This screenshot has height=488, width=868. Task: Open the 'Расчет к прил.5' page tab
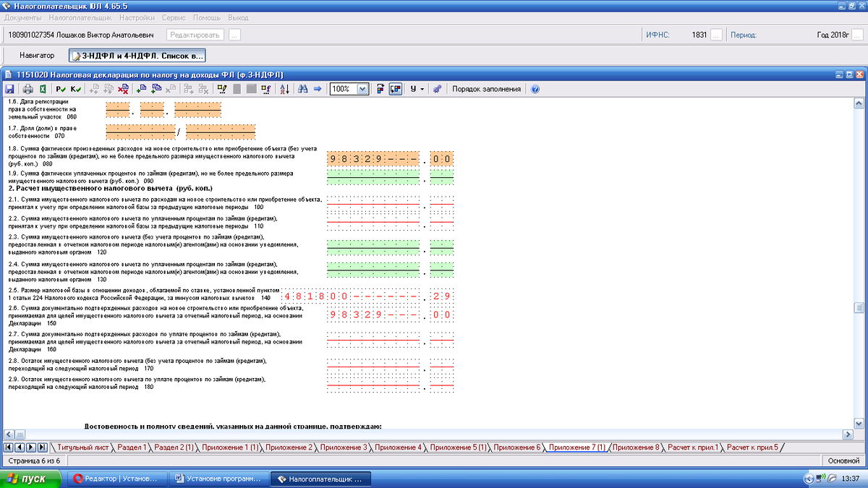(x=752, y=448)
